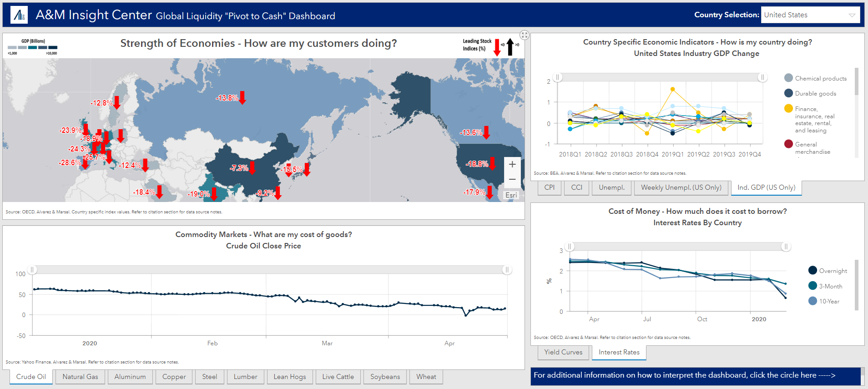Toggle the Overnight series in interest rates legend
This screenshot has width=868, height=389.
point(812,271)
